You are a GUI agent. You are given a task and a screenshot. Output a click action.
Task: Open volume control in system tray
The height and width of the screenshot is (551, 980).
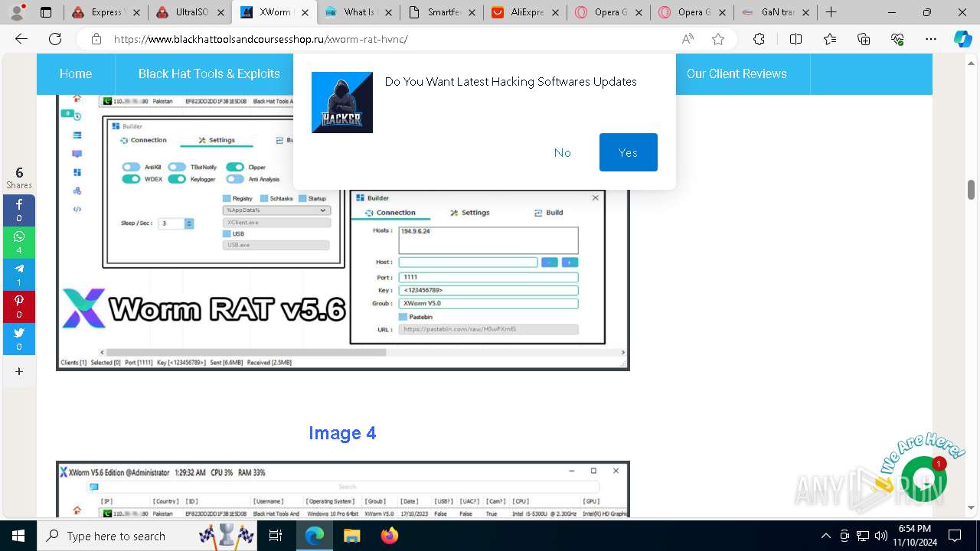pos(881,536)
